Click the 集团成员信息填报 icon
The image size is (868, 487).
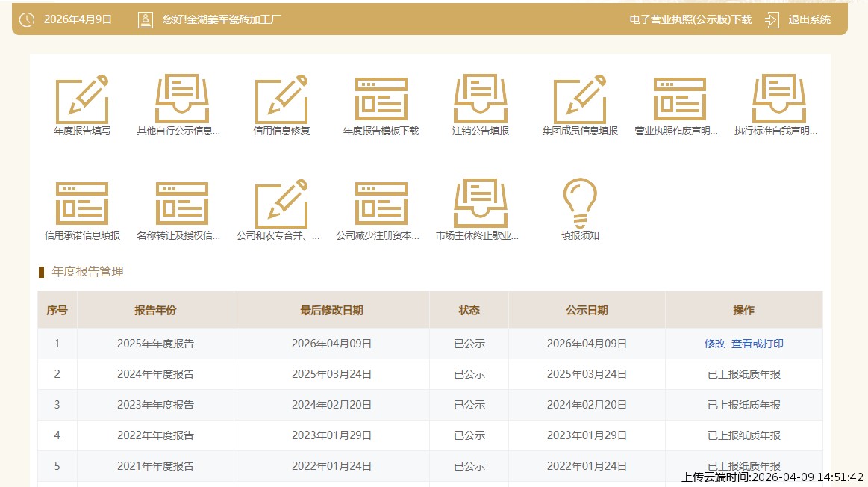point(580,99)
